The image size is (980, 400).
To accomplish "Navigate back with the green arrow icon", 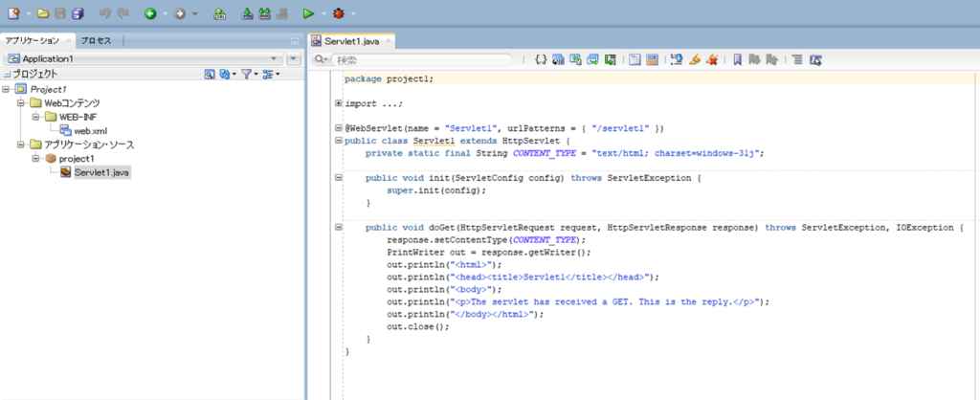I will [150, 13].
